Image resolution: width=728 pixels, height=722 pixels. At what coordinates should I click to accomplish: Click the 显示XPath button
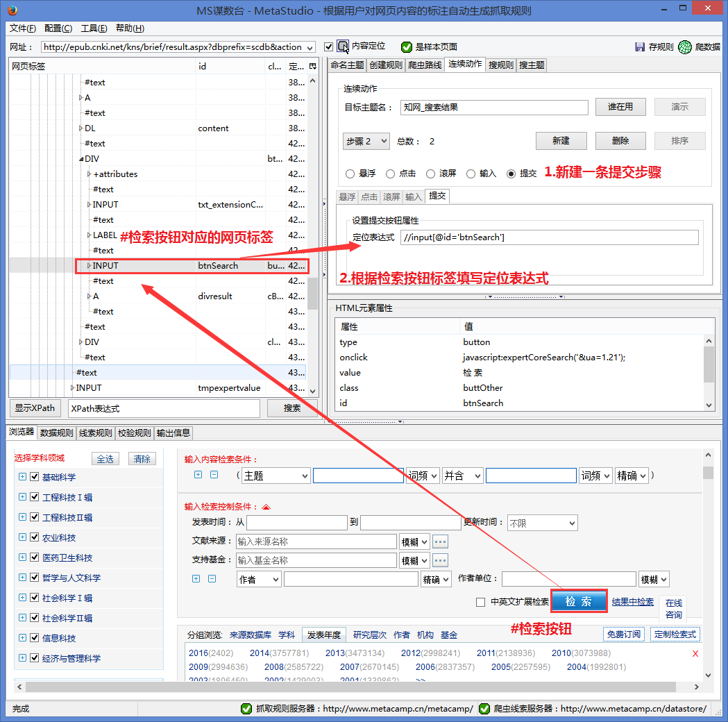[35, 408]
